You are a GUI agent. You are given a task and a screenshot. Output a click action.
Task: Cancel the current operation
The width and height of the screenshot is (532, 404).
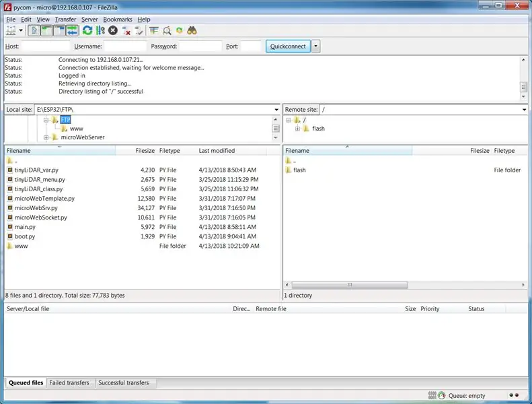coord(113,30)
